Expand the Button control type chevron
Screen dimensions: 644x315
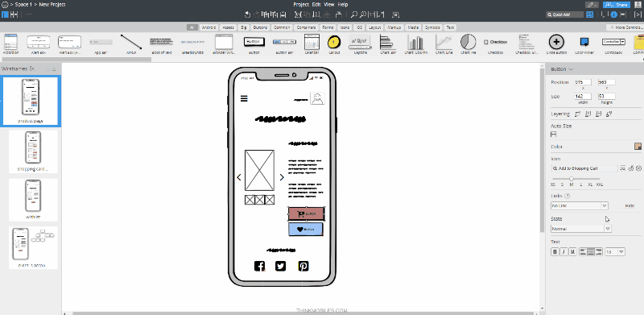tap(572, 69)
